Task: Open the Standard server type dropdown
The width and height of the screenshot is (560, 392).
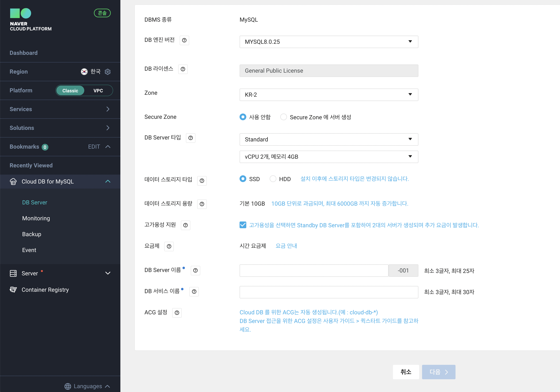Action: pyautogui.click(x=329, y=139)
